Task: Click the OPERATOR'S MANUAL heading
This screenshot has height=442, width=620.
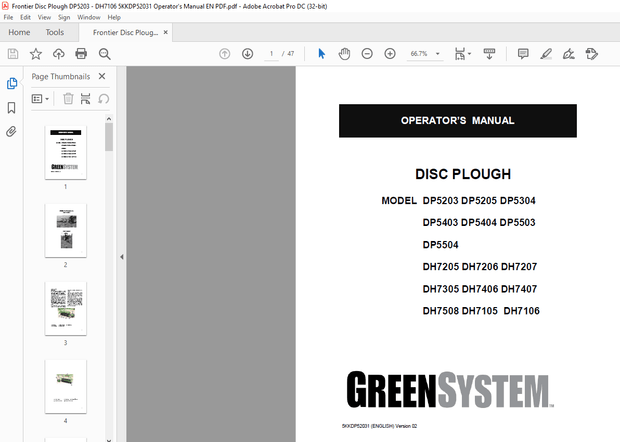Action: 457,121
